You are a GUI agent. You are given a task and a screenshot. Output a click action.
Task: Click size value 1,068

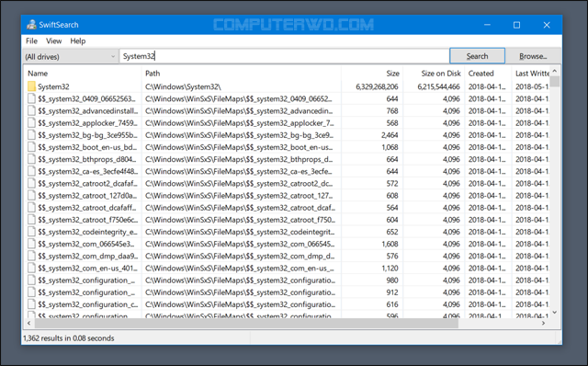390,147
